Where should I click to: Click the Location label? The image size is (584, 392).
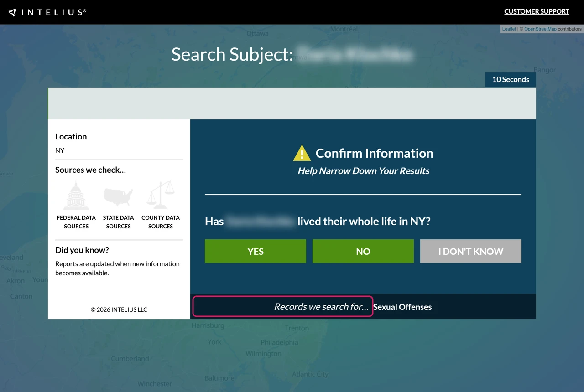[x=71, y=136]
